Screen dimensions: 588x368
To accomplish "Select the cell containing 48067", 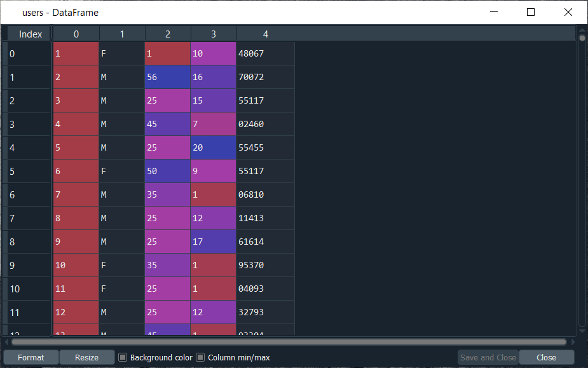I will point(265,54).
